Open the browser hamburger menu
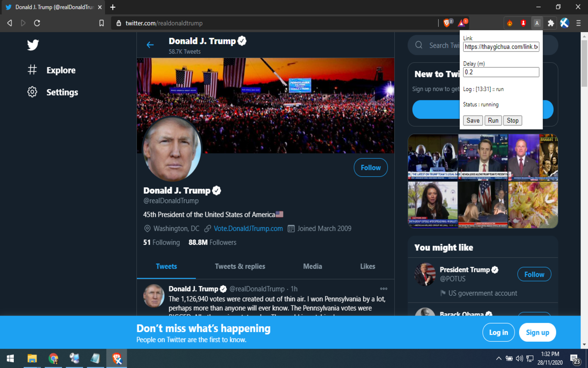This screenshot has height=368, width=588. pos(579,23)
